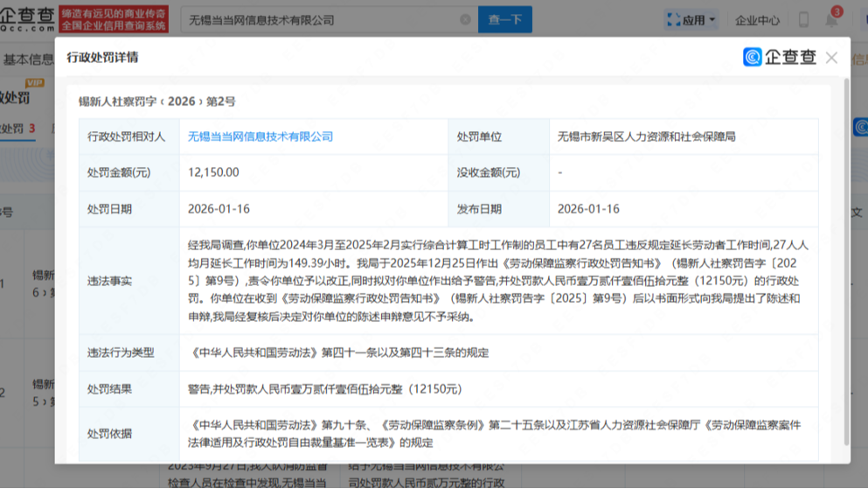Select the 行政处罚 tab showing count 3
The height and width of the screenshot is (489, 868).
[x=17, y=129]
